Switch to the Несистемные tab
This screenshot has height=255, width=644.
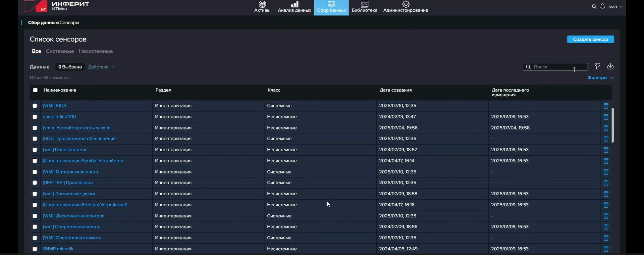click(96, 51)
